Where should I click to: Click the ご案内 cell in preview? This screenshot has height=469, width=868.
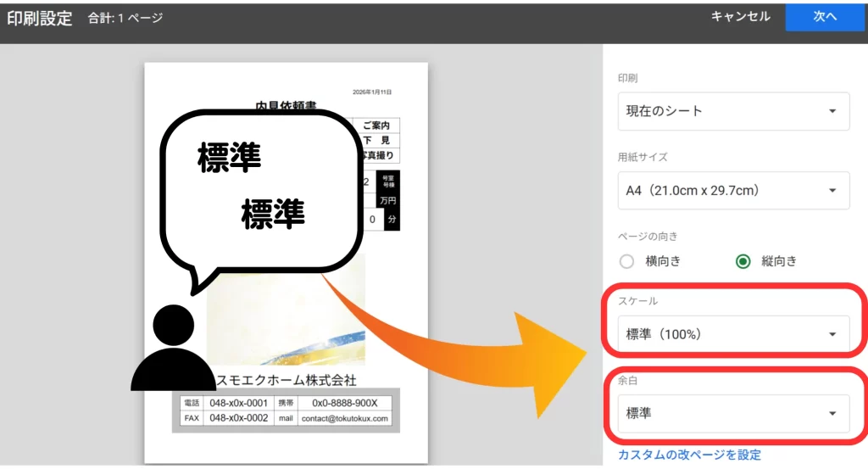point(374,126)
